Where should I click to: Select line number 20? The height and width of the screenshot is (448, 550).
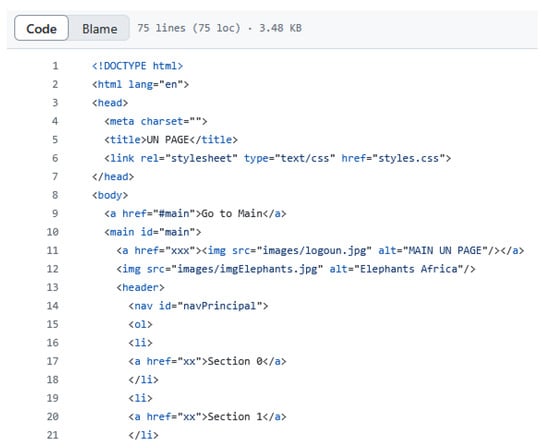click(x=53, y=416)
